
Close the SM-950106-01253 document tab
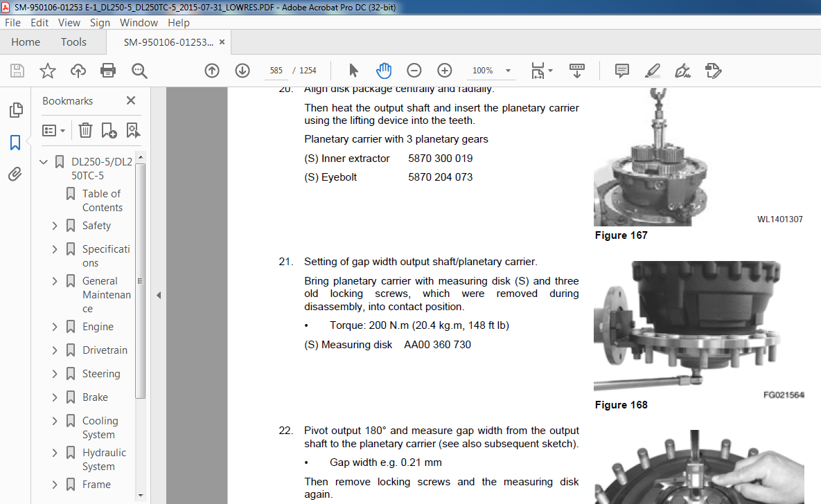point(222,42)
